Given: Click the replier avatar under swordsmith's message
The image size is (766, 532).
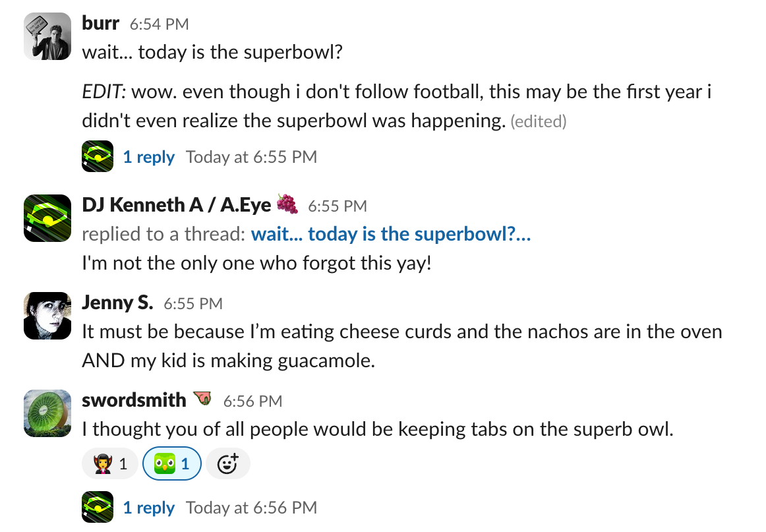Looking at the screenshot, I should click(x=98, y=508).
